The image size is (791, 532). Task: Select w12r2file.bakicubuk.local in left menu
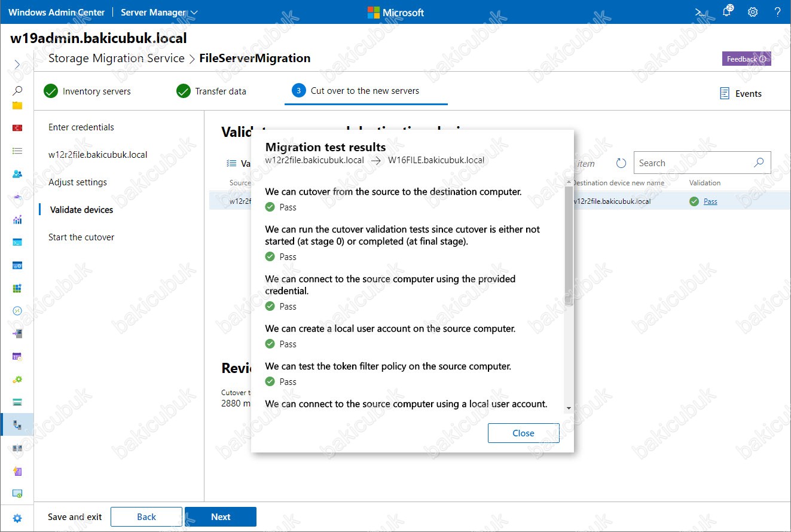(x=98, y=154)
